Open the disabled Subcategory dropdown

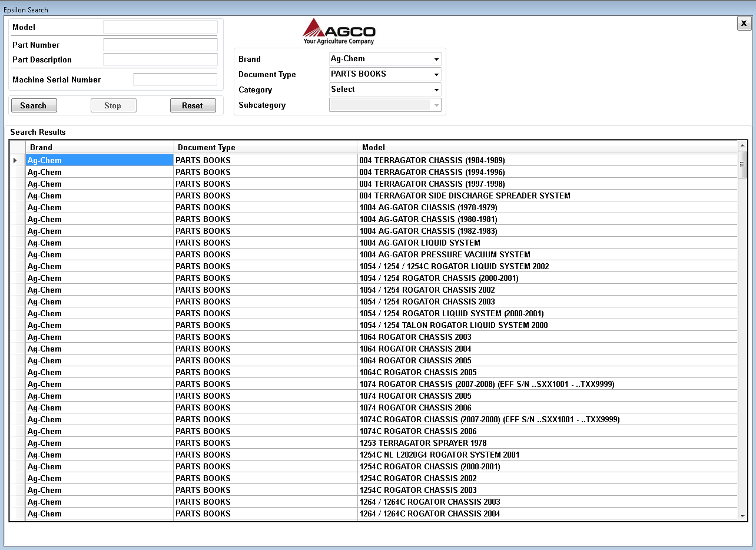[385, 105]
